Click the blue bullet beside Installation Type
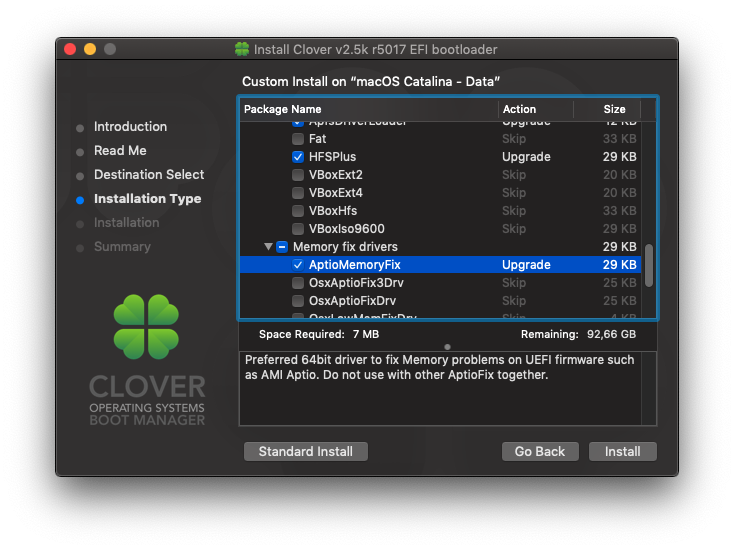This screenshot has width=734, height=550. pos(80,200)
